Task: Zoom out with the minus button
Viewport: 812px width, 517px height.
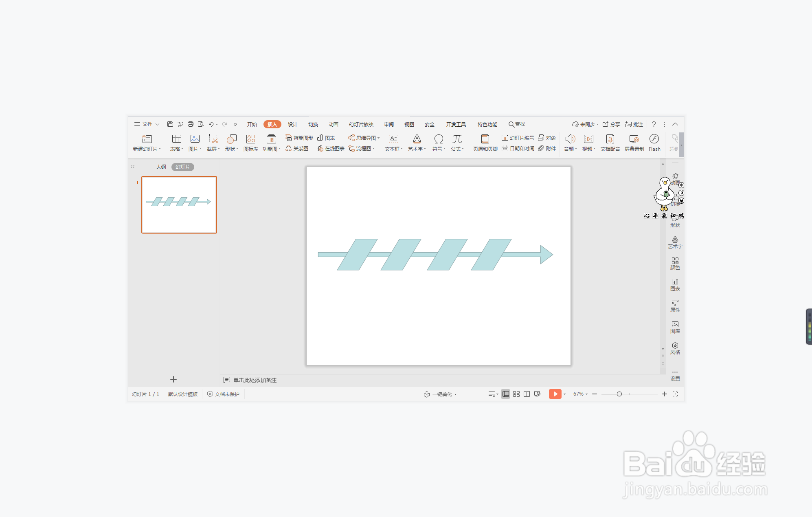Action: coord(595,394)
